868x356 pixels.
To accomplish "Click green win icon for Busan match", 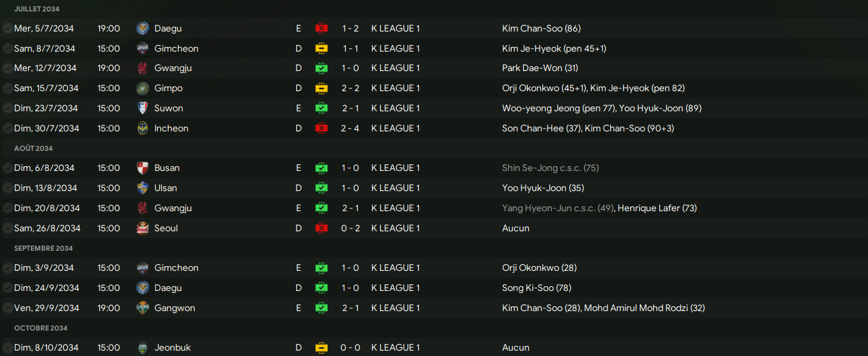I will 322,168.
